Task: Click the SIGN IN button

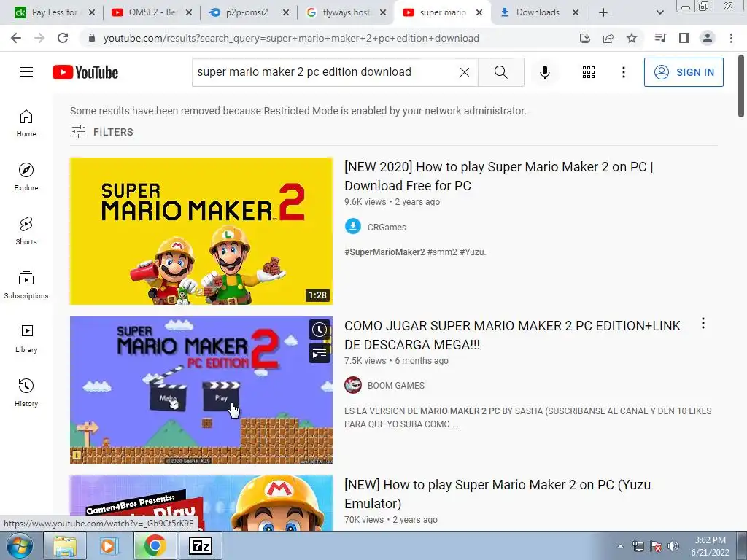Action: [x=684, y=72]
